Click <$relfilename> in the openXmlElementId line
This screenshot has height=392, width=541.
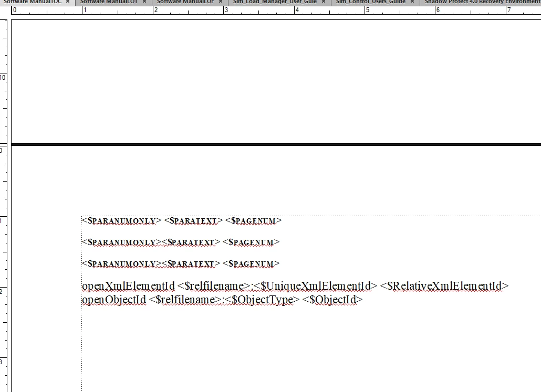214,286
